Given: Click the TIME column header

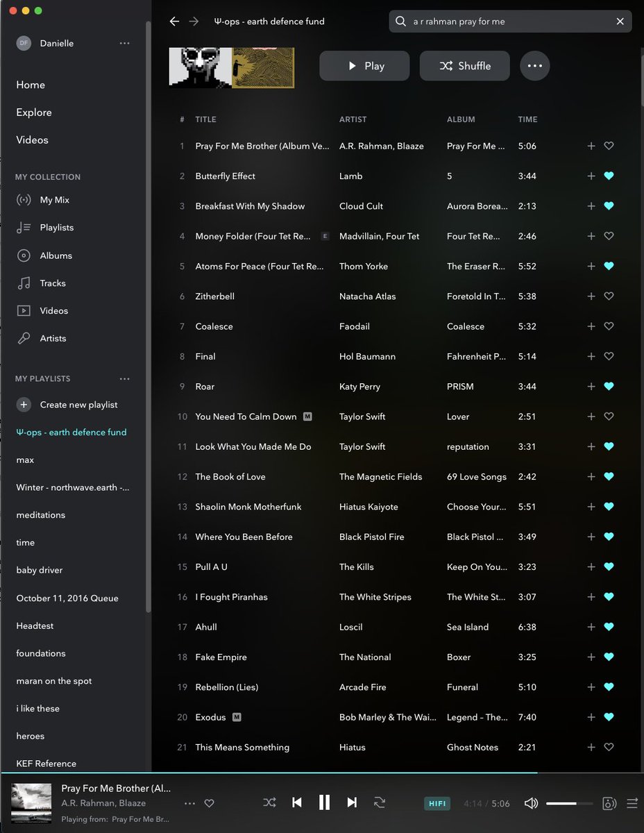Looking at the screenshot, I should pyautogui.click(x=527, y=119).
